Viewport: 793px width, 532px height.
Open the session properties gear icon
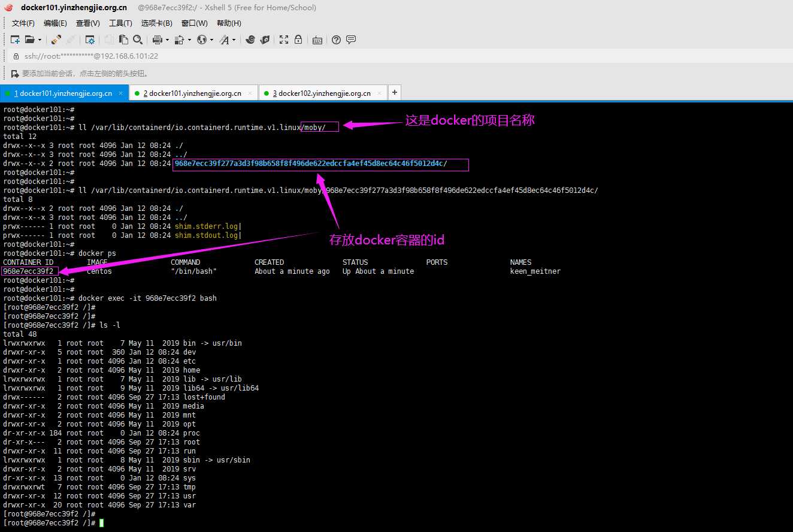click(x=90, y=40)
